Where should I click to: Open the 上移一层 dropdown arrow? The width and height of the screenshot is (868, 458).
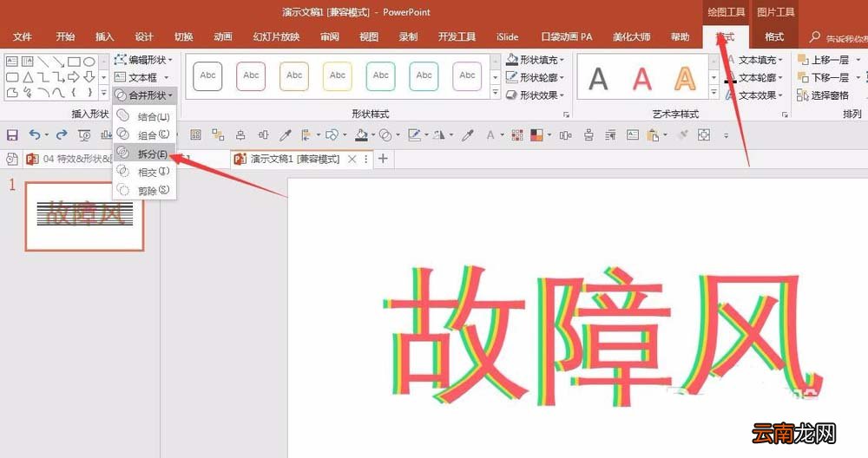(858, 60)
